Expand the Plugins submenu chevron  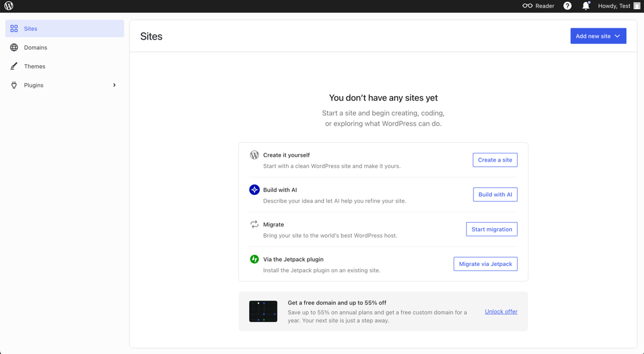click(x=114, y=85)
